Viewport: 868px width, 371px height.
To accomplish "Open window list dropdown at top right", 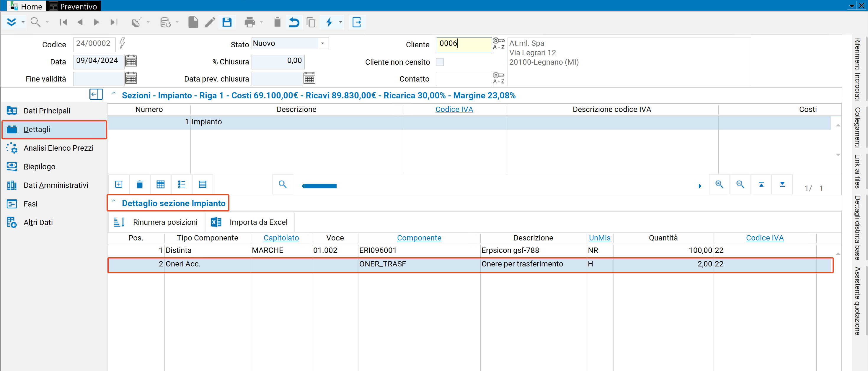I will pos(852,6).
